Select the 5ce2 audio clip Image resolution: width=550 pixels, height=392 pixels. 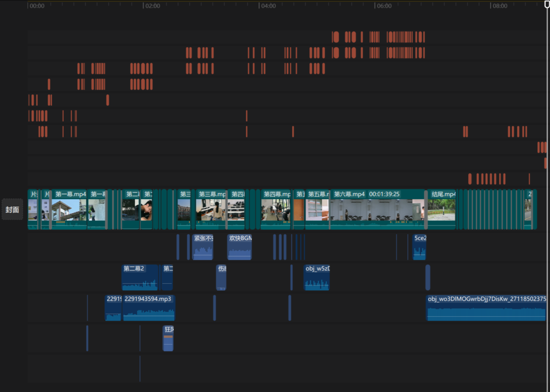click(419, 247)
